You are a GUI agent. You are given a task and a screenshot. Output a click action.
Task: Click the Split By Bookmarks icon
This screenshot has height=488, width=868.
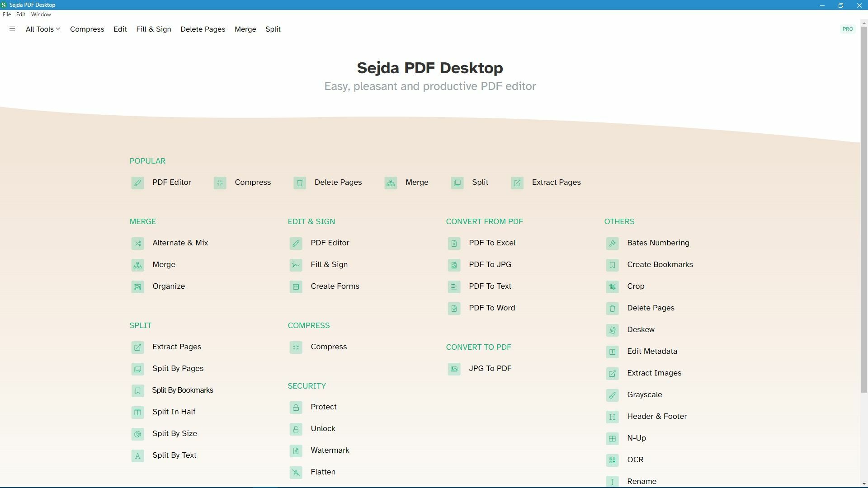click(x=138, y=391)
